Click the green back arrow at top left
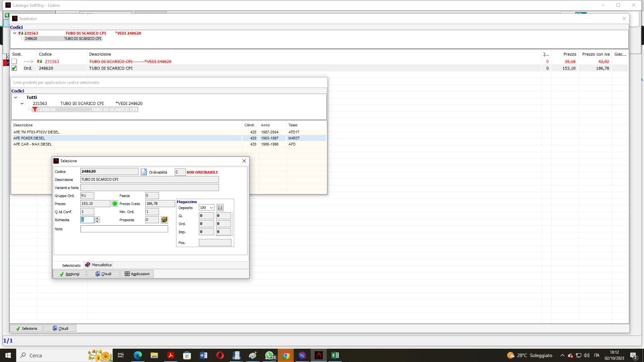The height and width of the screenshot is (362, 644). point(7,15)
